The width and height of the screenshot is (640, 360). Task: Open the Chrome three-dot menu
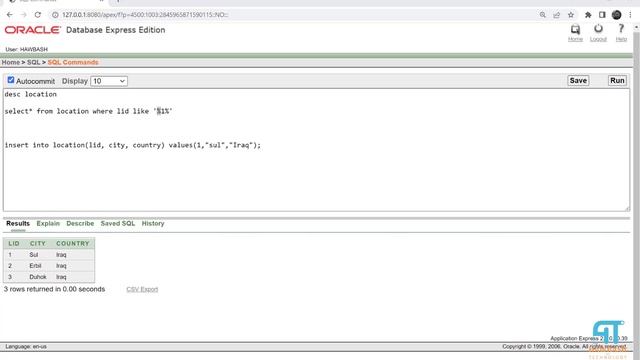630,15
